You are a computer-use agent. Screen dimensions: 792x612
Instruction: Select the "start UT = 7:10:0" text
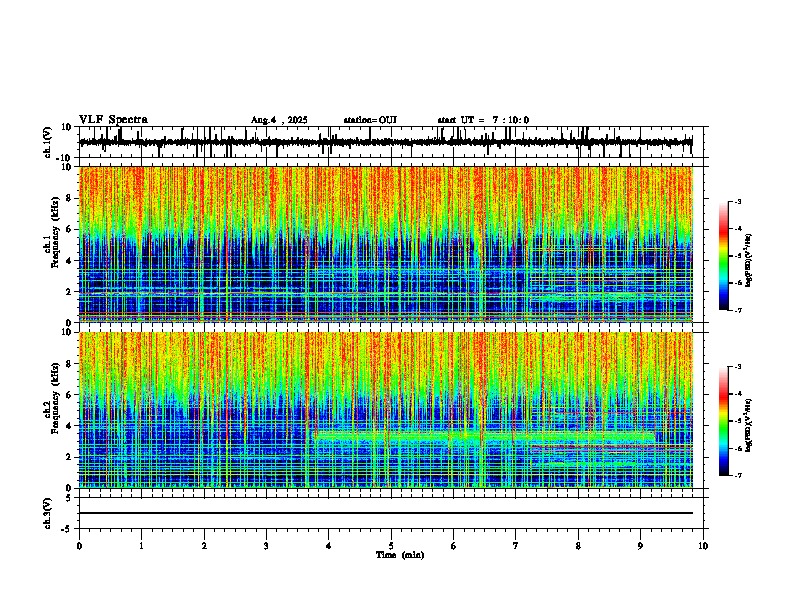pyautogui.click(x=483, y=120)
